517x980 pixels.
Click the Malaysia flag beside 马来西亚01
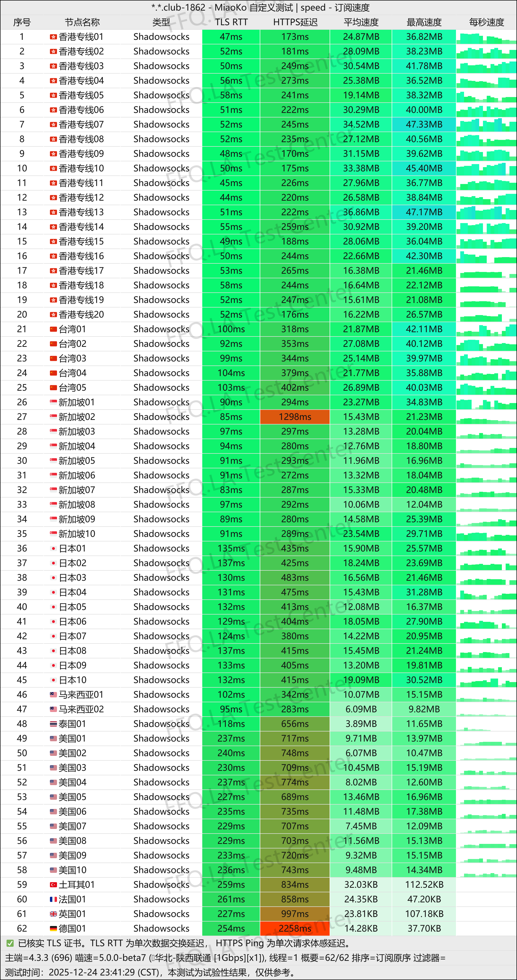click(53, 694)
